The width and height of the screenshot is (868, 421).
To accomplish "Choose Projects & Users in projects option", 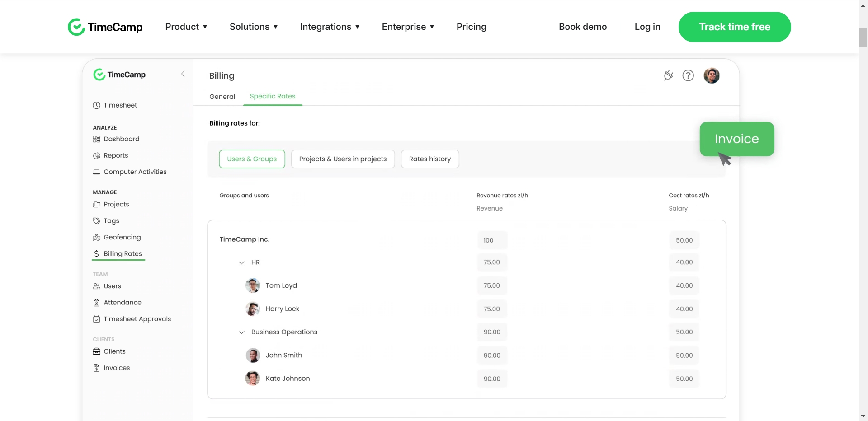I will pyautogui.click(x=343, y=159).
